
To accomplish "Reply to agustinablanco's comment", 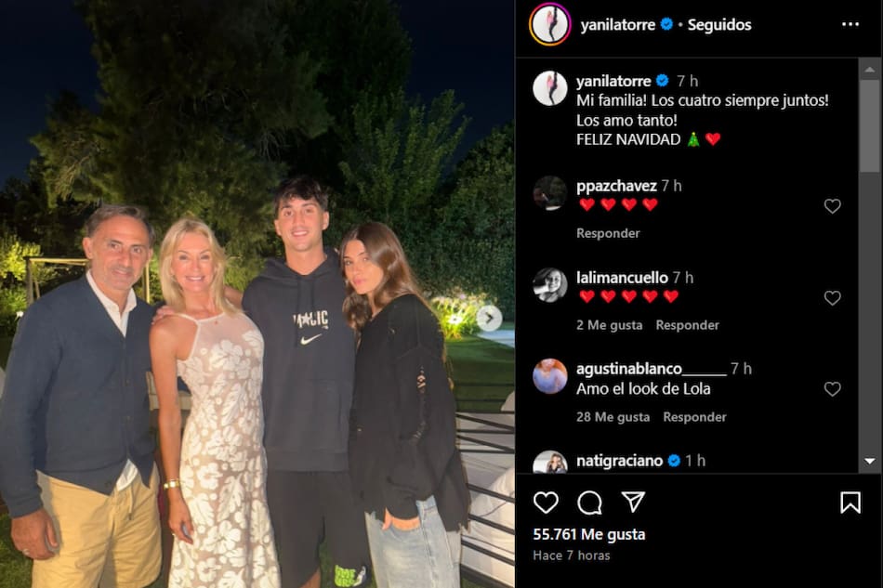I will tap(694, 417).
